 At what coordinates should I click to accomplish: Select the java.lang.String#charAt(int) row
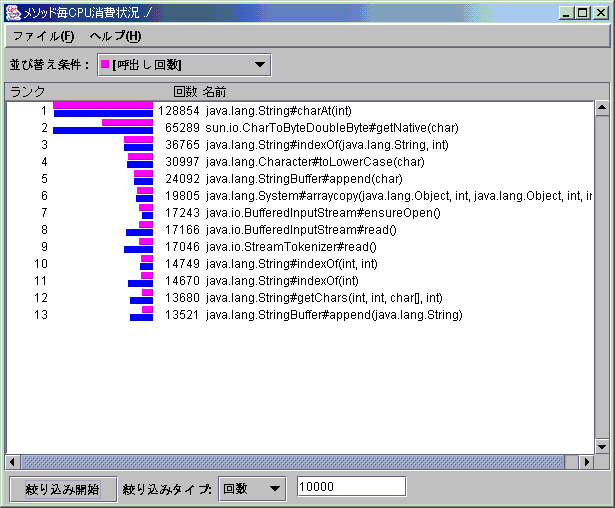click(x=300, y=111)
